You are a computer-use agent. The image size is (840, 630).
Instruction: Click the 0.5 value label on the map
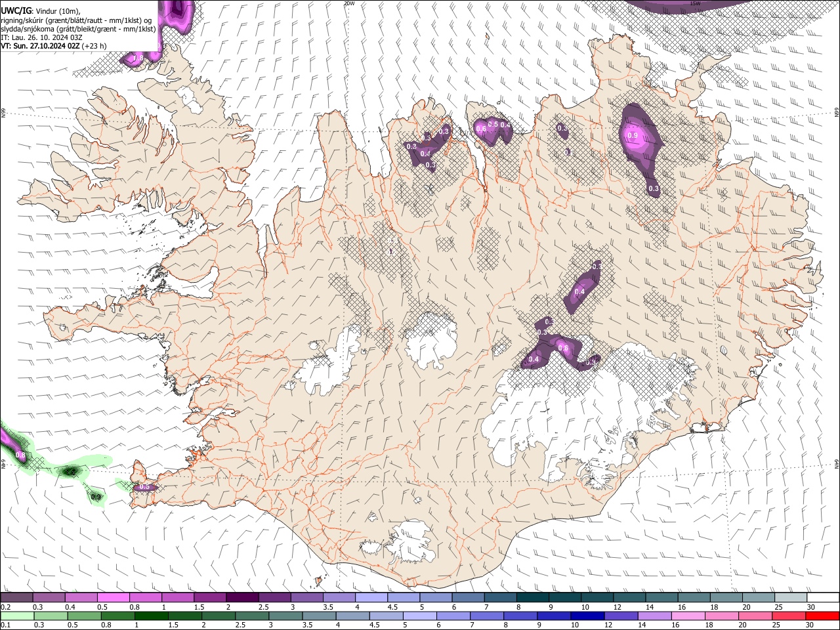pyautogui.click(x=493, y=124)
